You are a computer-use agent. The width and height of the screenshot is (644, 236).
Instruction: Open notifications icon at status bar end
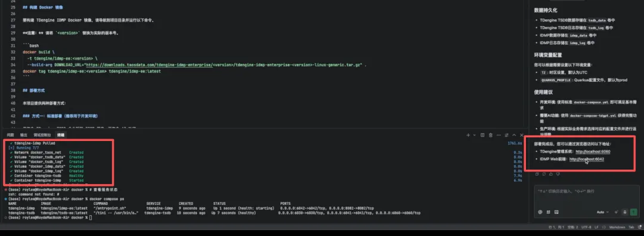click(639, 227)
